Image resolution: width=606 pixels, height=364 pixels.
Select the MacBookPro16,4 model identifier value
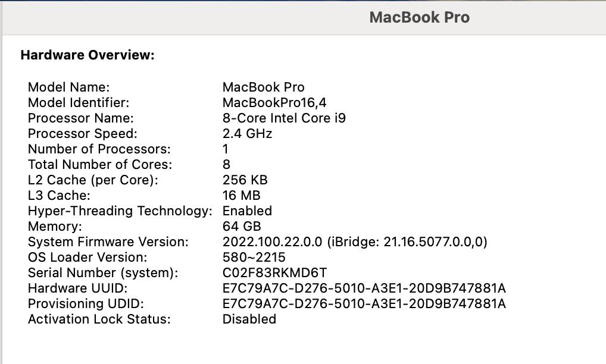pos(274,103)
